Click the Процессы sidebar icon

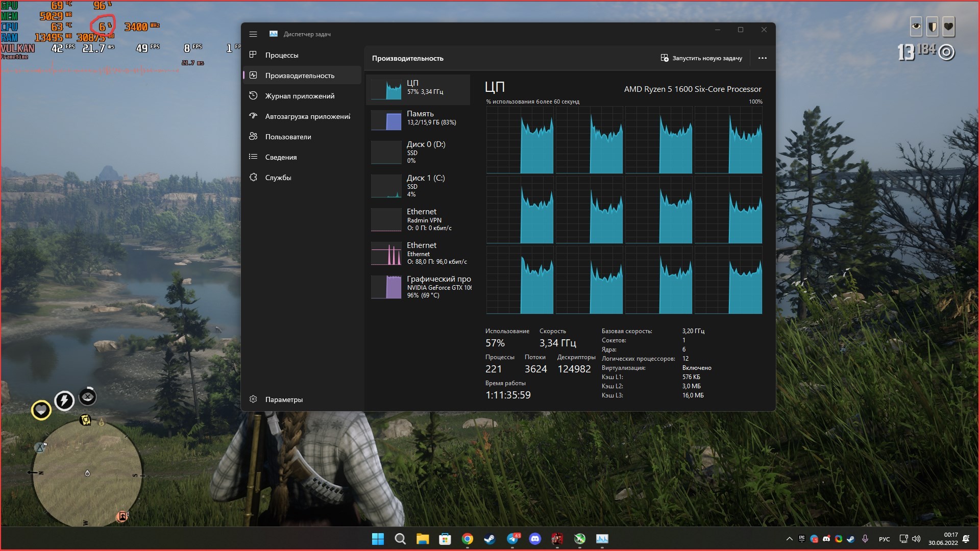tap(253, 55)
